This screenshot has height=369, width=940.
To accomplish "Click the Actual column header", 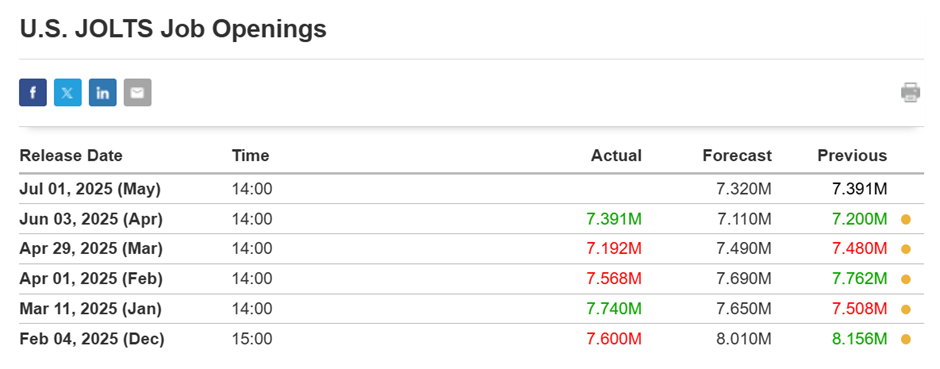I will point(616,156).
